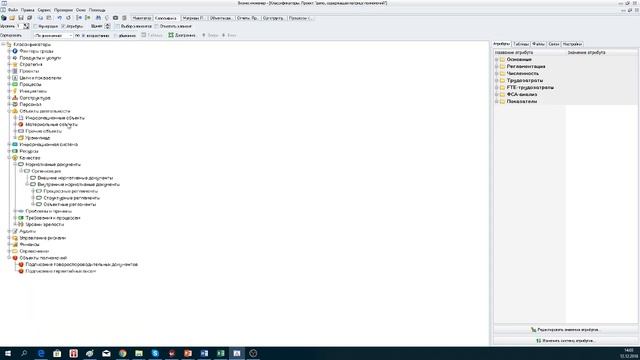Viewport: 640px width, 360px height.
Task: Click the Redo arrow toolbar icon
Action: click(x=68, y=18)
